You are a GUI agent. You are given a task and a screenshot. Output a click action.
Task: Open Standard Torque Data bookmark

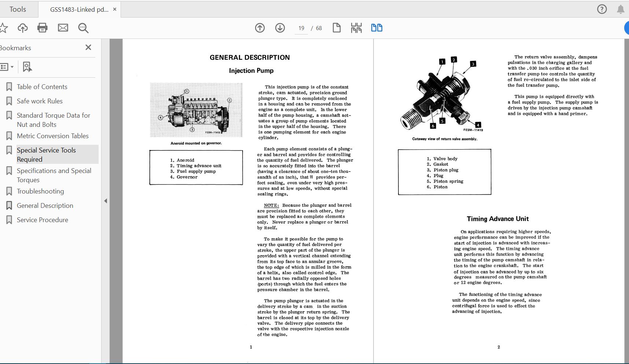(54, 120)
